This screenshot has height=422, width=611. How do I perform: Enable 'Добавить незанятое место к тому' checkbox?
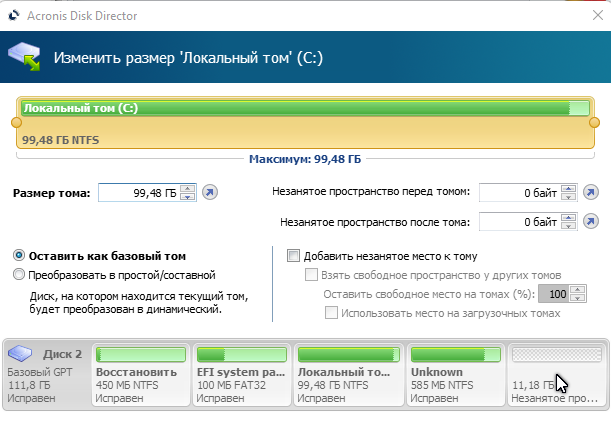click(293, 256)
